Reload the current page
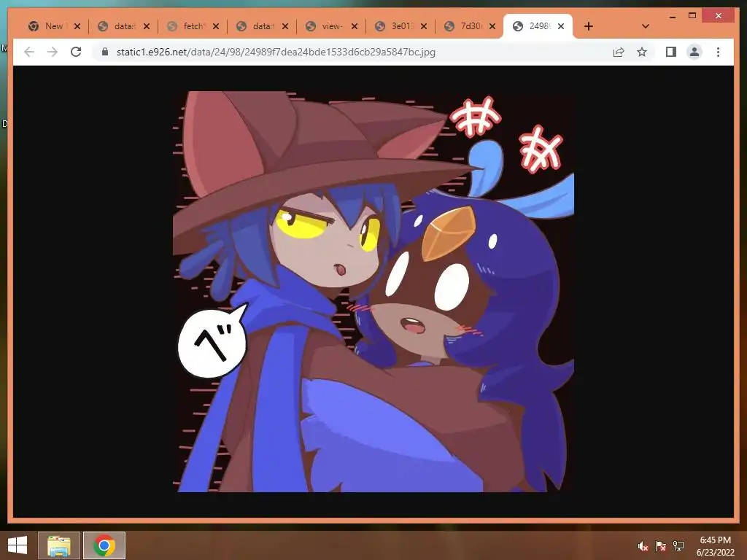The image size is (747, 560). click(76, 52)
